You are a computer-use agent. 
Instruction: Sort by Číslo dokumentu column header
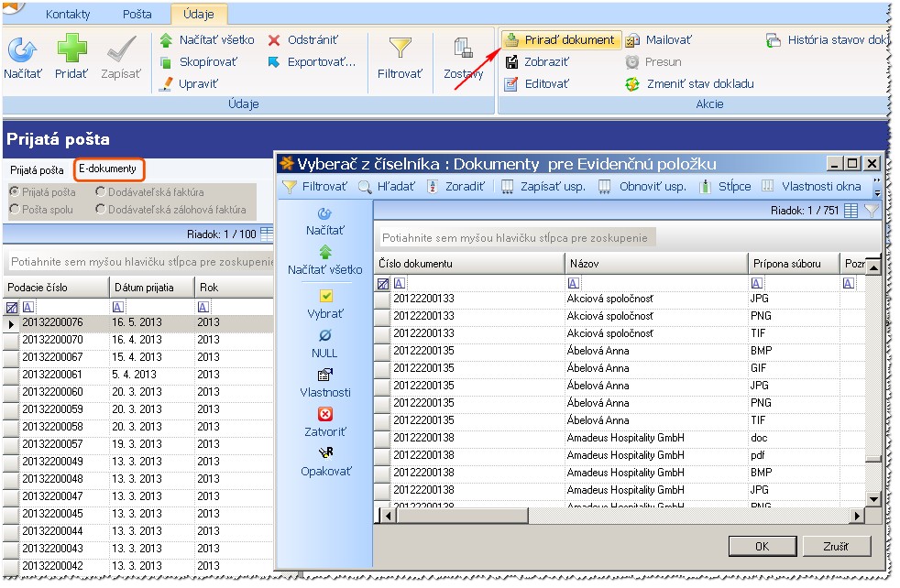point(469,264)
